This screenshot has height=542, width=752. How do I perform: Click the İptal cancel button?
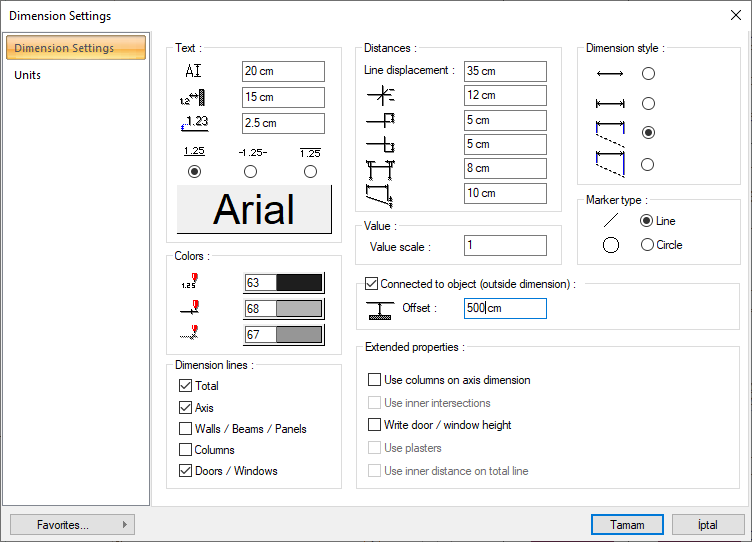point(708,524)
